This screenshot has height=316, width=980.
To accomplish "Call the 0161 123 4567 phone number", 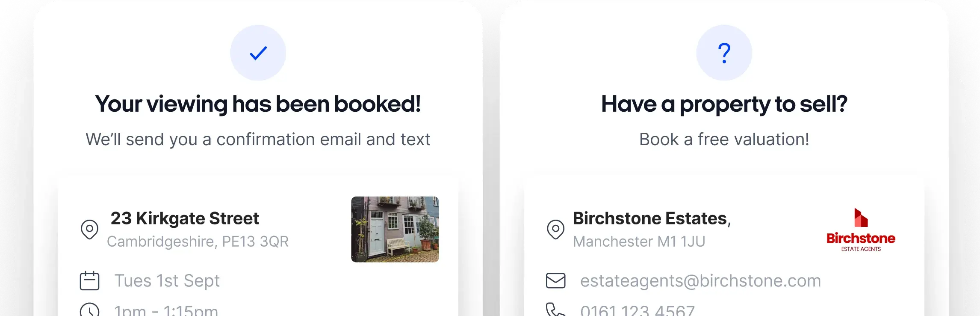I will point(638,310).
